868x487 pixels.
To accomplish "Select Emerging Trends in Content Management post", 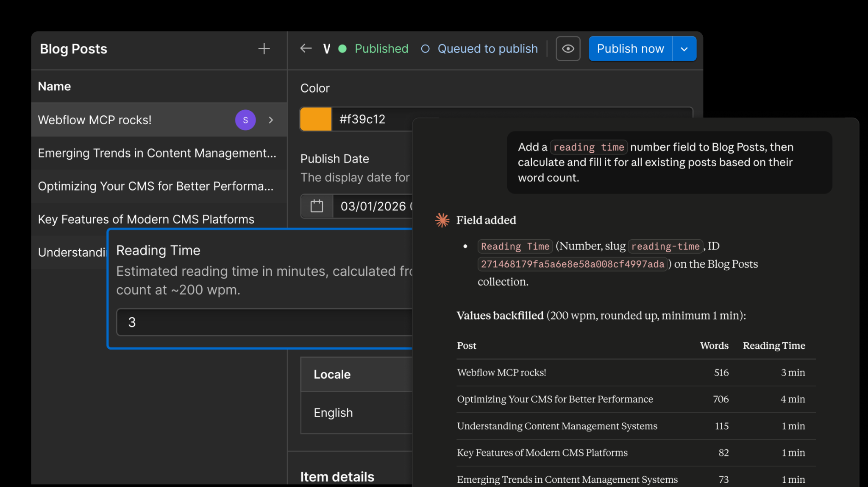I will (x=157, y=153).
